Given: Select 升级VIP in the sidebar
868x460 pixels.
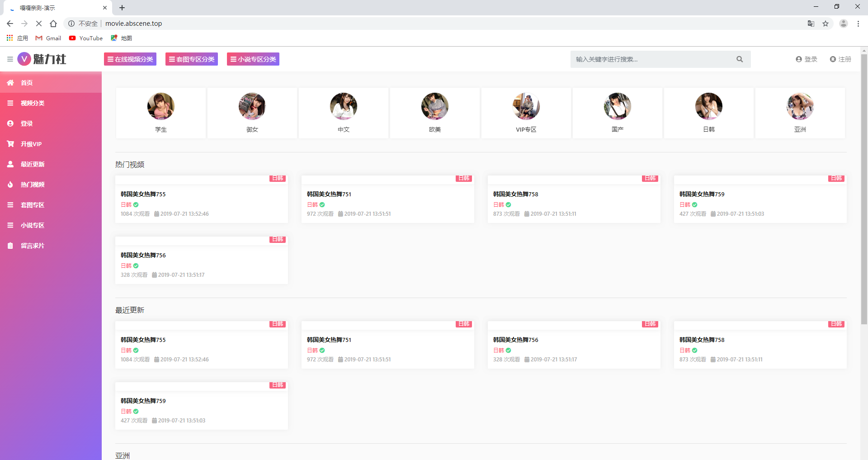Looking at the screenshot, I should pos(31,144).
